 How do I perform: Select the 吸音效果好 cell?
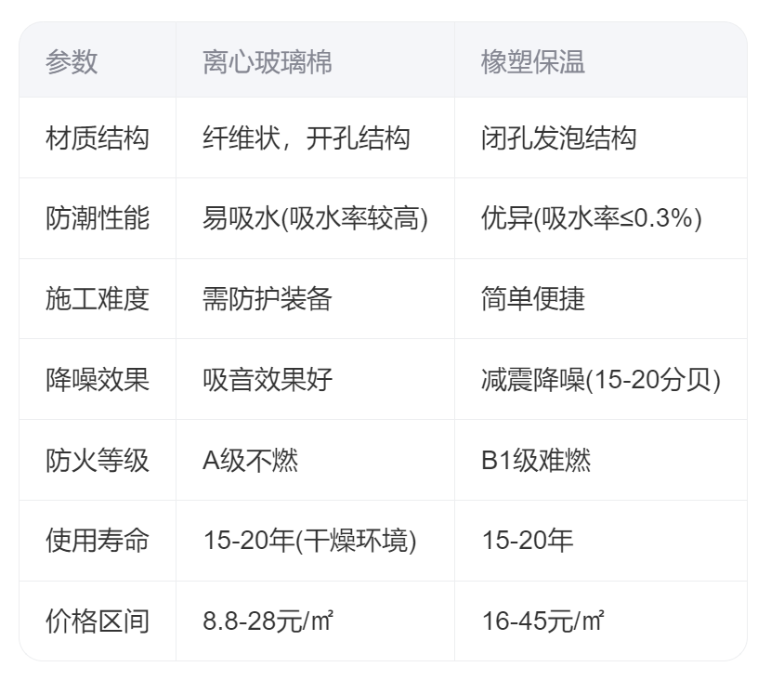[x=268, y=379]
